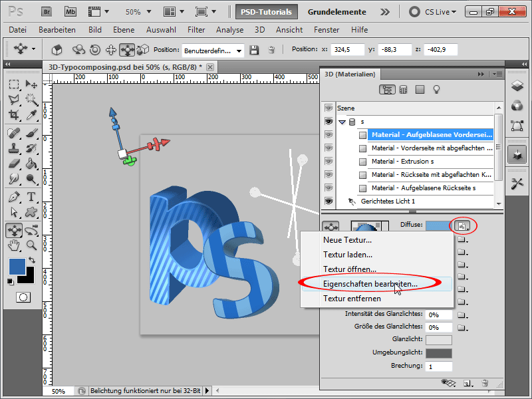The image size is (532, 399).
Task: Select the Path Selection tool
Action: pyautogui.click(x=14, y=212)
